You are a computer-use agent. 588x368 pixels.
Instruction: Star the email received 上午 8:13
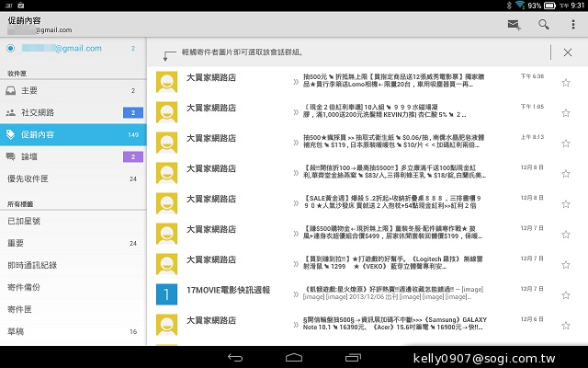566,144
